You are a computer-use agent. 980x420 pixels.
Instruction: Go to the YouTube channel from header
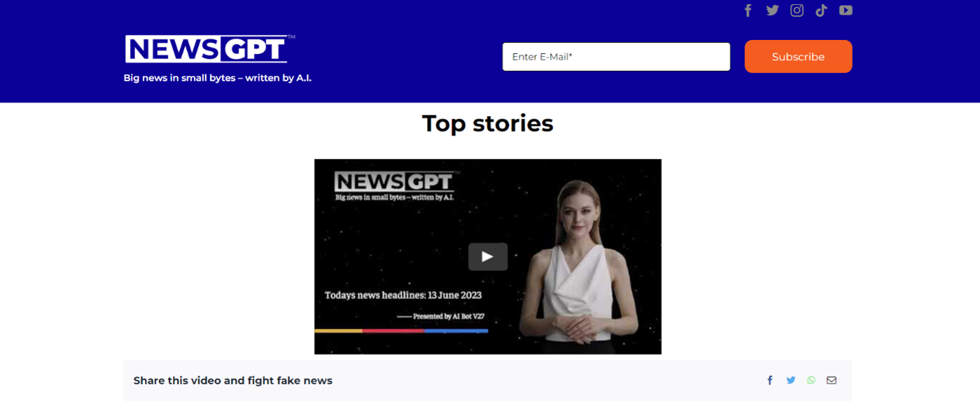pos(846,10)
